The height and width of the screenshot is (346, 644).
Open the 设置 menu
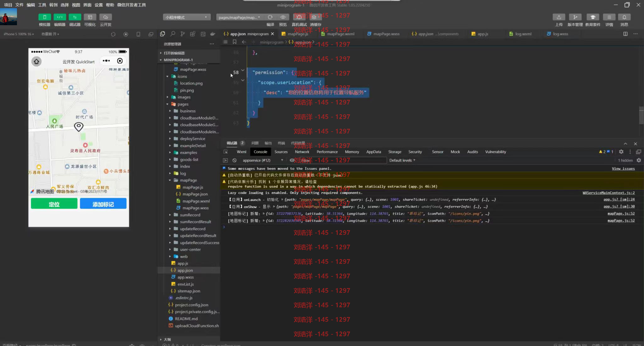pyautogui.click(x=98, y=5)
